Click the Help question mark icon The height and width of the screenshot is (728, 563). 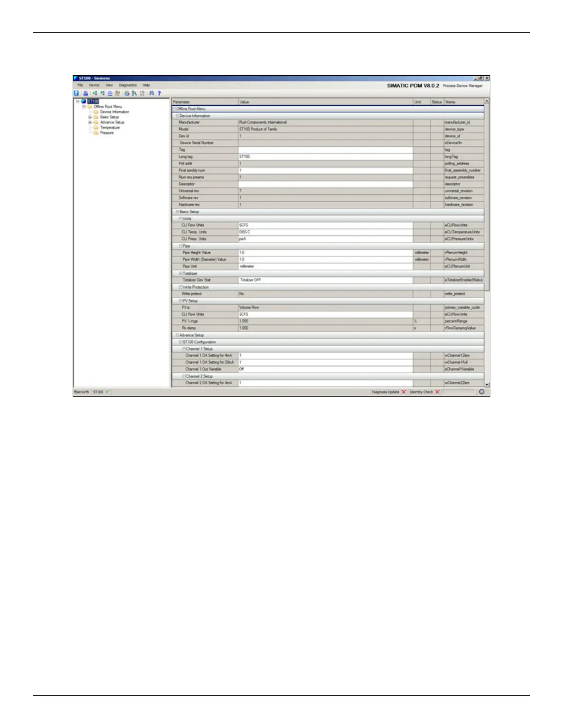pyautogui.click(x=159, y=93)
